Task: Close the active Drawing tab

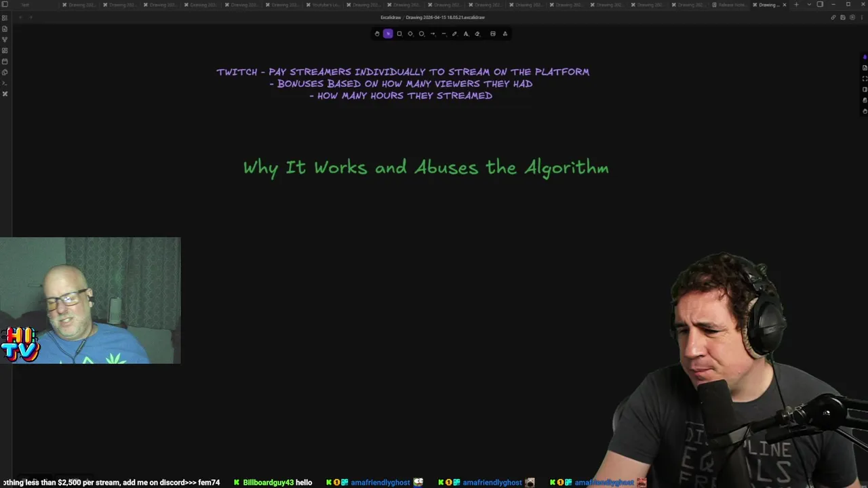Action: pyautogui.click(x=785, y=5)
